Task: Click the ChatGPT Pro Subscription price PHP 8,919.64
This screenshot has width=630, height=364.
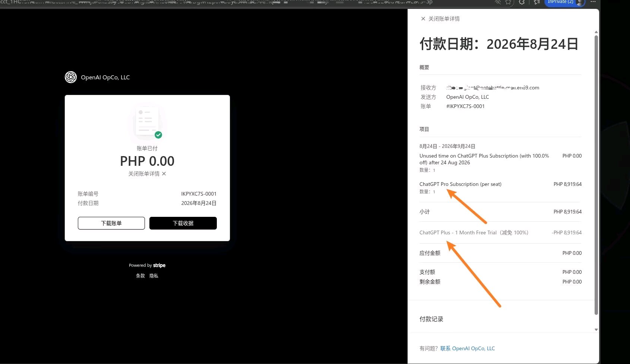Action: [x=567, y=184]
